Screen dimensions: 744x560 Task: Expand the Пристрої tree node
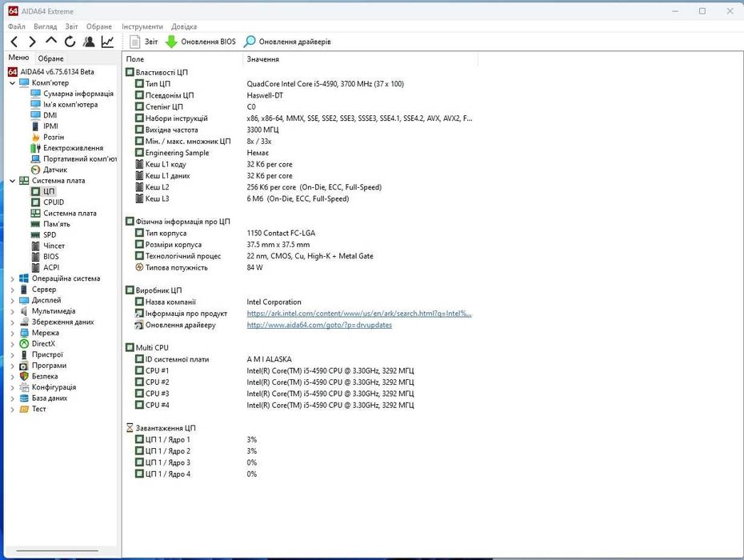[x=12, y=355]
